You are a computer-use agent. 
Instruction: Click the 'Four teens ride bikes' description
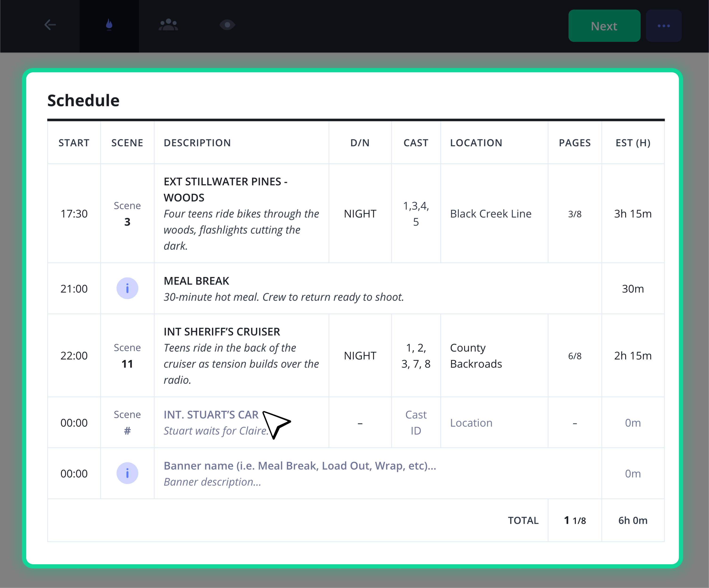click(241, 230)
